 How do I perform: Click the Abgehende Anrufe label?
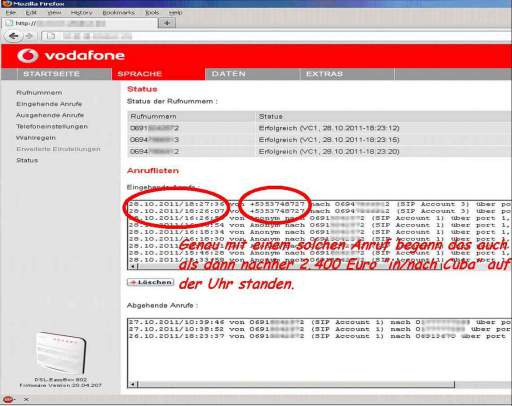[x=162, y=305]
